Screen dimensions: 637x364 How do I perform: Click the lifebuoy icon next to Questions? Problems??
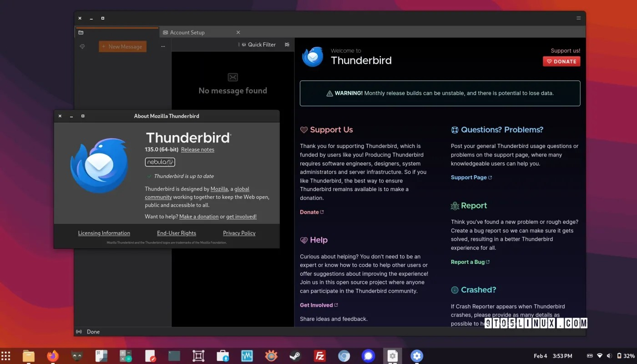[455, 130]
